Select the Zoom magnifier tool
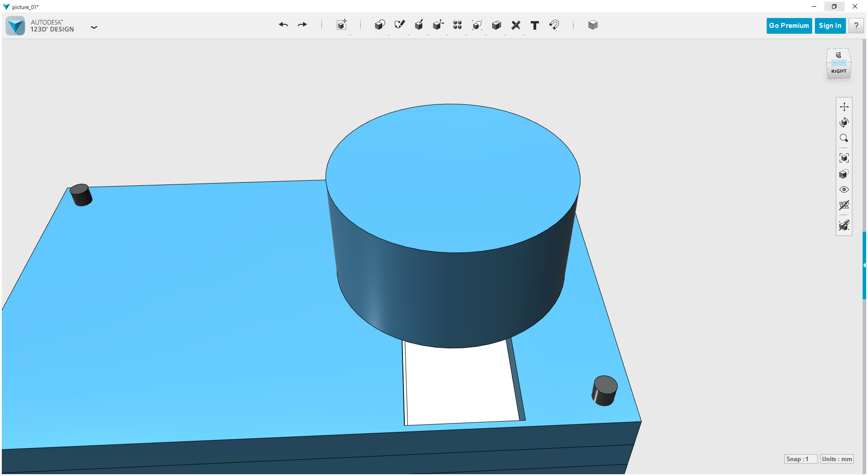This screenshot has height=476, width=868. pos(844,138)
